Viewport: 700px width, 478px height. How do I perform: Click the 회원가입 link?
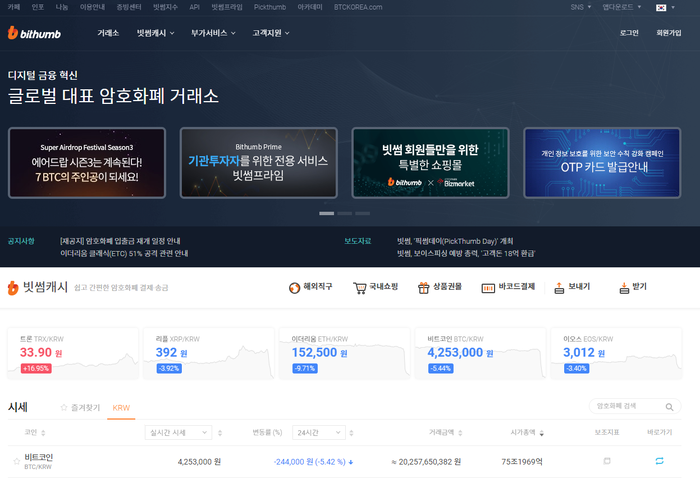(x=669, y=33)
